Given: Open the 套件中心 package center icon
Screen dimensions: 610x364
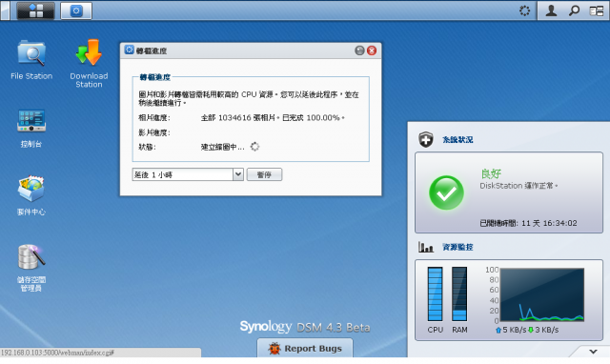Looking at the screenshot, I should tap(31, 195).
